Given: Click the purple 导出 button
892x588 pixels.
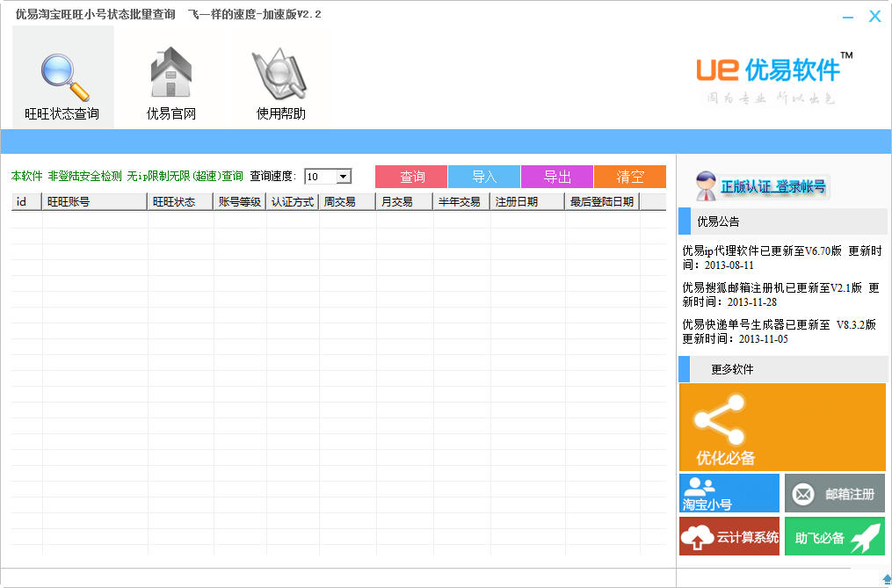Looking at the screenshot, I should [557, 177].
